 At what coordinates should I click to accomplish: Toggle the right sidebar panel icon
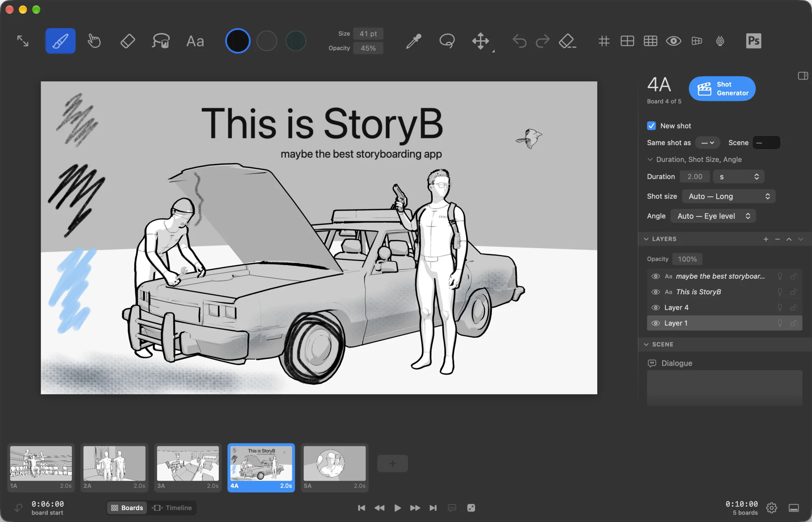point(803,76)
